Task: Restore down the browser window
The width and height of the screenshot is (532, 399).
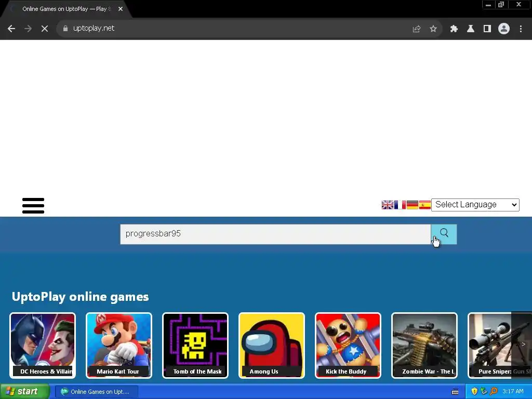Action: pos(501,5)
